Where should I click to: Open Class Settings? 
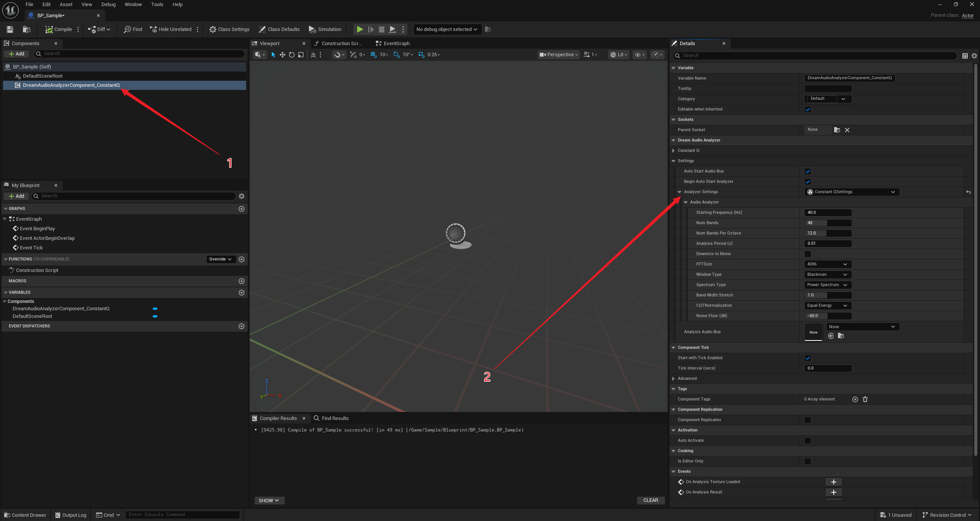coord(229,29)
